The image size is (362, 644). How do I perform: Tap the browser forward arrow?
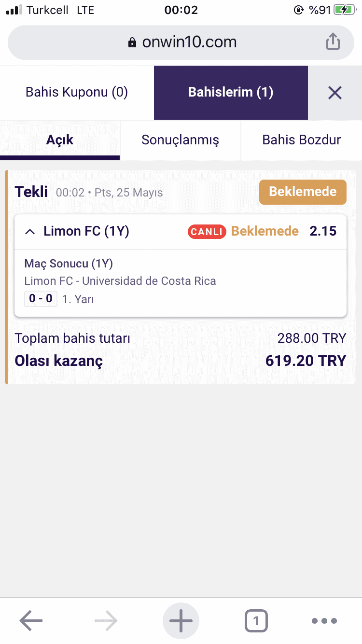click(x=106, y=621)
